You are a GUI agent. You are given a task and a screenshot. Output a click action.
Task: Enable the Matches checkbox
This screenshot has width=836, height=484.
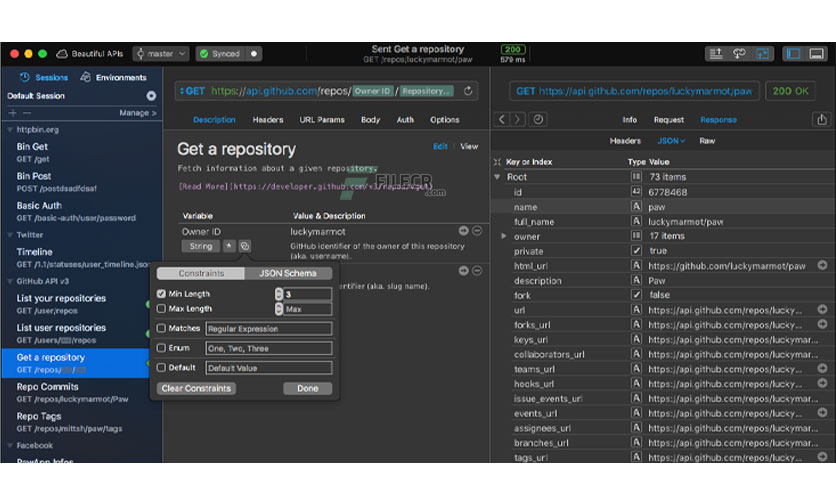[161, 328]
